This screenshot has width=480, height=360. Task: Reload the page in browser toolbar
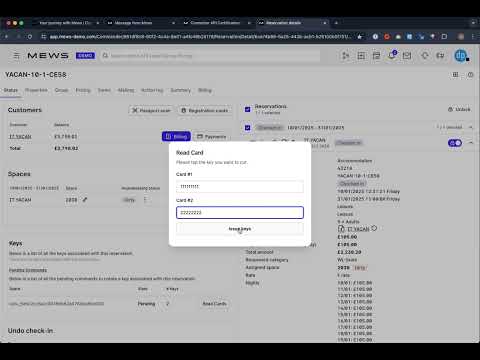[x=30, y=36]
